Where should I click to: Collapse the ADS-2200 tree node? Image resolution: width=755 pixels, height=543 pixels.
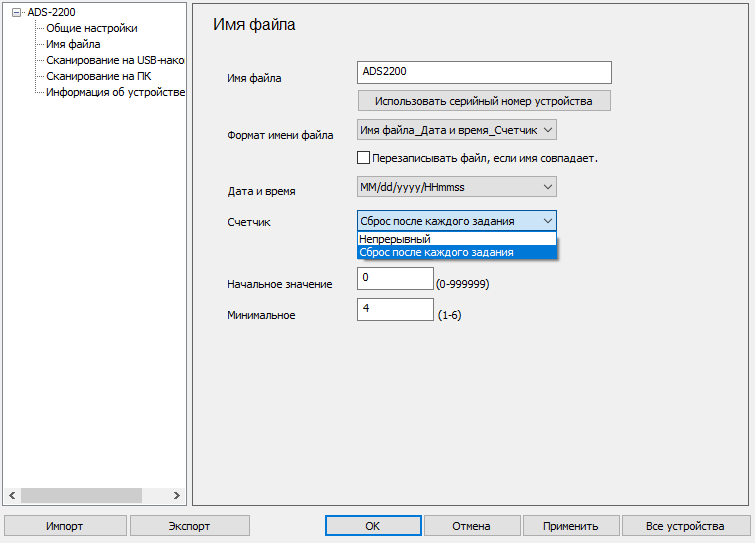pyautogui.click(x=16, y=13)
